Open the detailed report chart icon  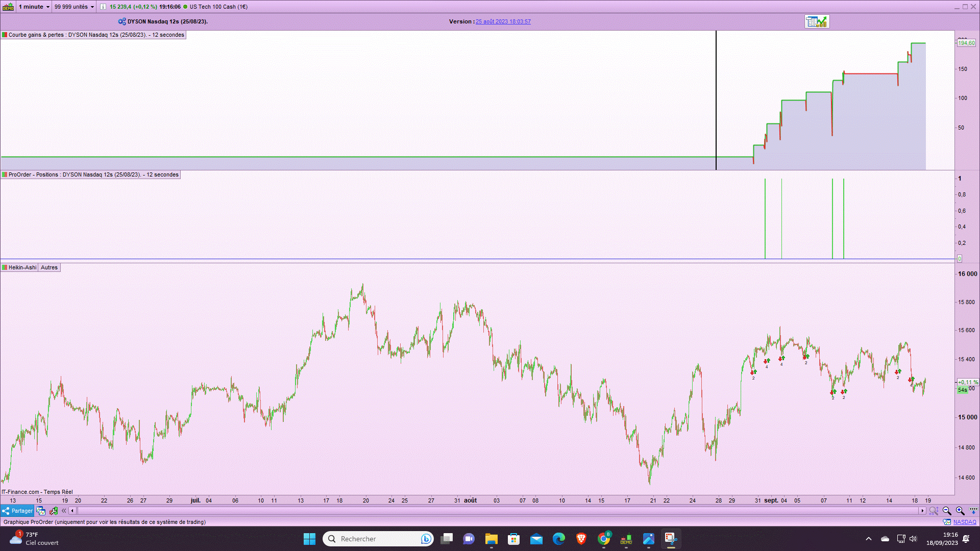(817, 21)
